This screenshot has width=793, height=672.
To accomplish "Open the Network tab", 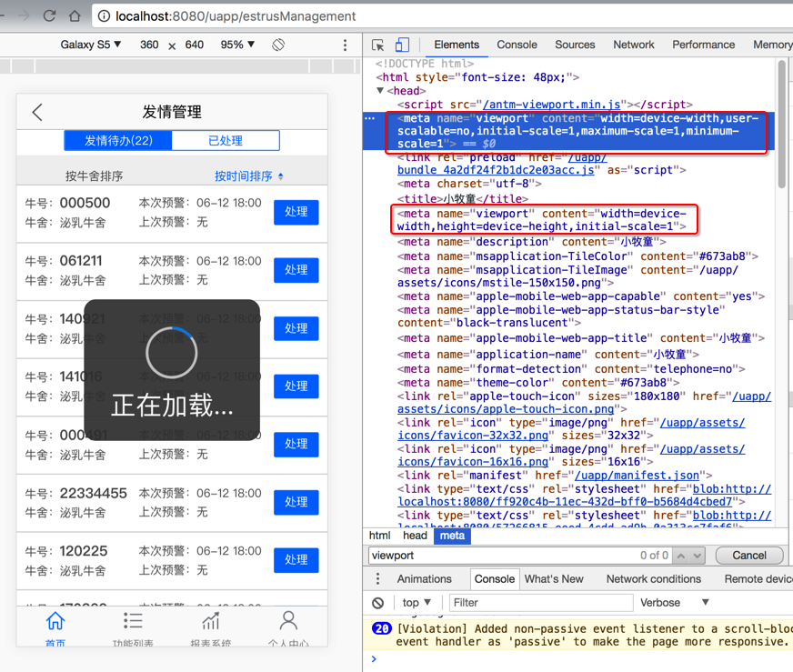I will [633, 45].
